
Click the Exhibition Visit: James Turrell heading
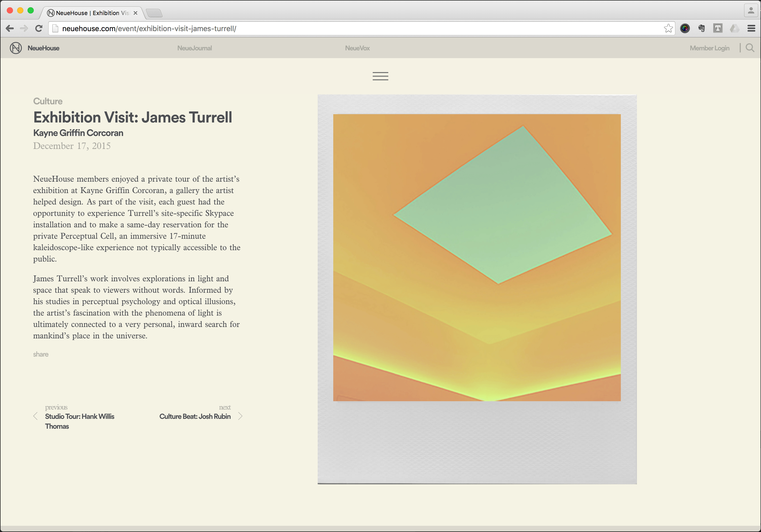pos(133,117)
